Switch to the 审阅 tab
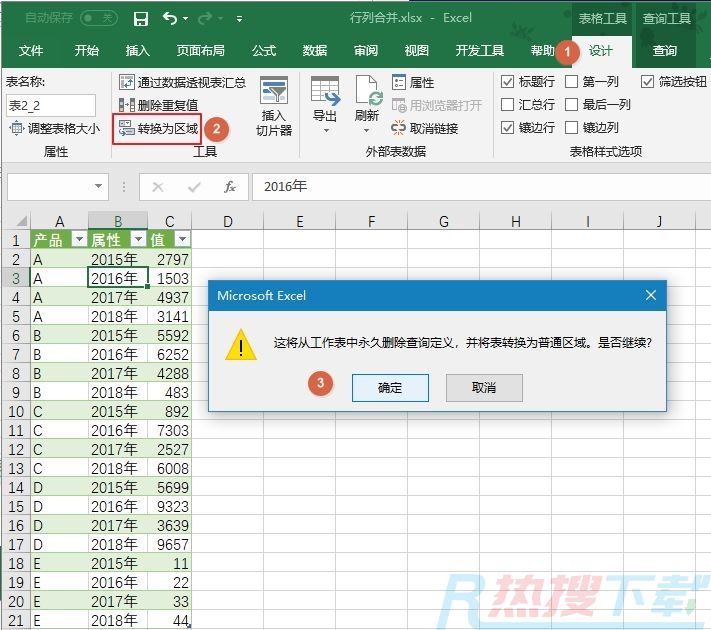 (x=365, y=50)
